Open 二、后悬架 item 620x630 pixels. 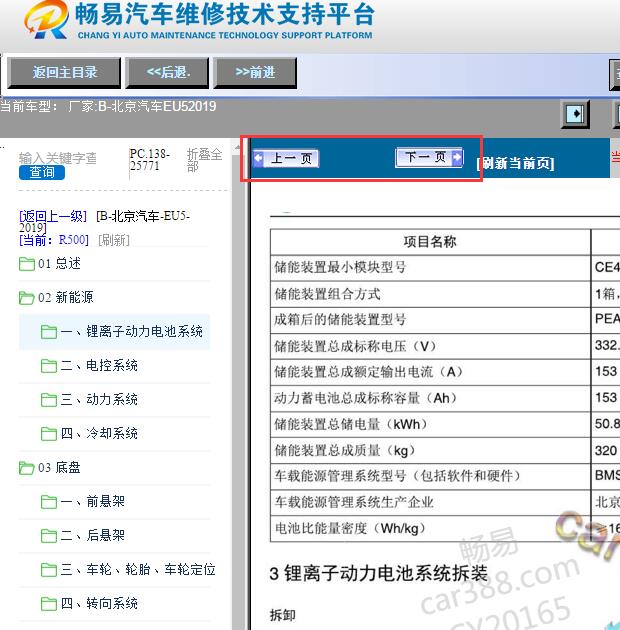tap(92, 536)
